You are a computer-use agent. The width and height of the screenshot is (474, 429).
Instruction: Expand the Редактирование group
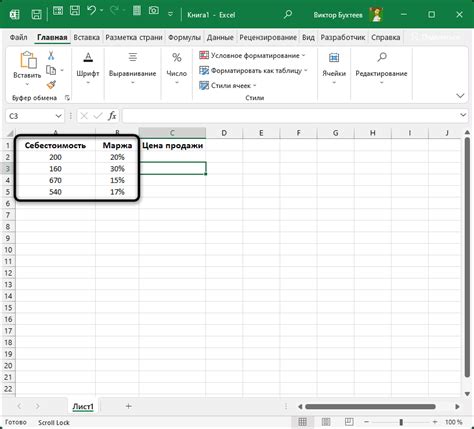[381, 68]
